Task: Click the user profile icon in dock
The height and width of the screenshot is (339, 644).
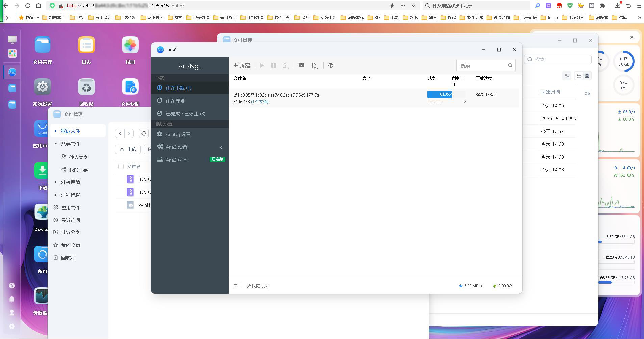Action: 12,313
